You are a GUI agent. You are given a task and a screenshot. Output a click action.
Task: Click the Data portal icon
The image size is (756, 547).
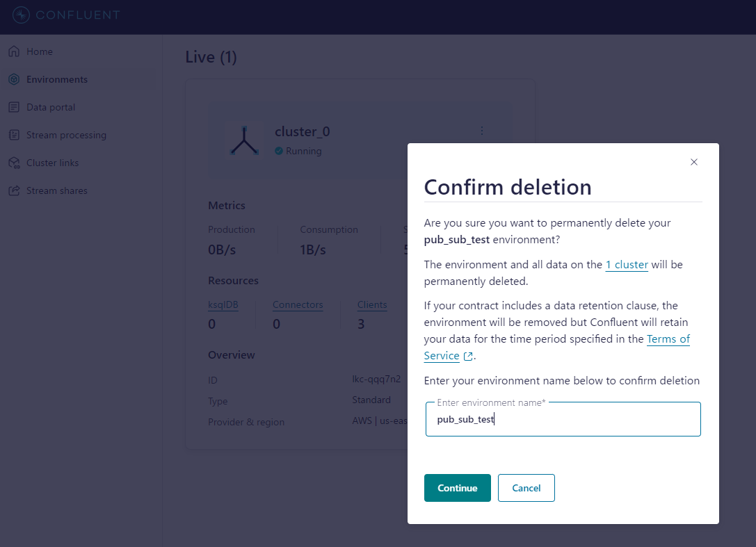pos(14,107)
